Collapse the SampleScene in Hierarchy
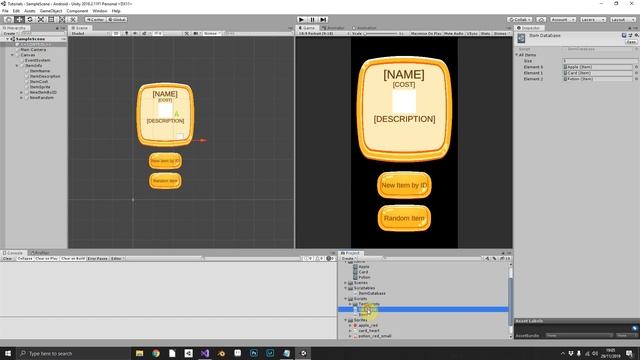 7,39
